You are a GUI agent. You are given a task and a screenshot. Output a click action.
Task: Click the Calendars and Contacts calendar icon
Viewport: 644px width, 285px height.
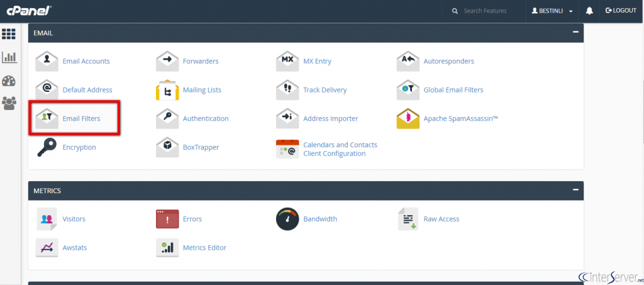click(x=287, y=149)
